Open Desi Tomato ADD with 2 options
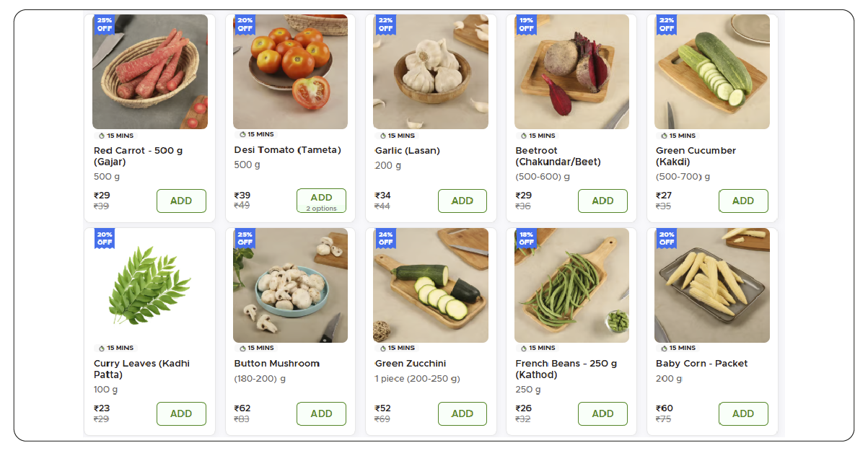 (x=321, y=201)
